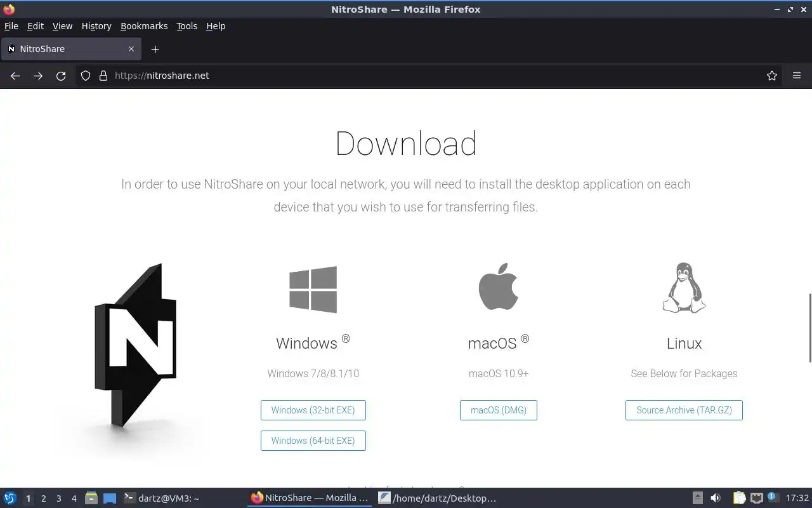Image resolution: width=812 pixels, height=508 pixels.
Task: Click Firefox icon in title bar
Action: coord(9,10)
